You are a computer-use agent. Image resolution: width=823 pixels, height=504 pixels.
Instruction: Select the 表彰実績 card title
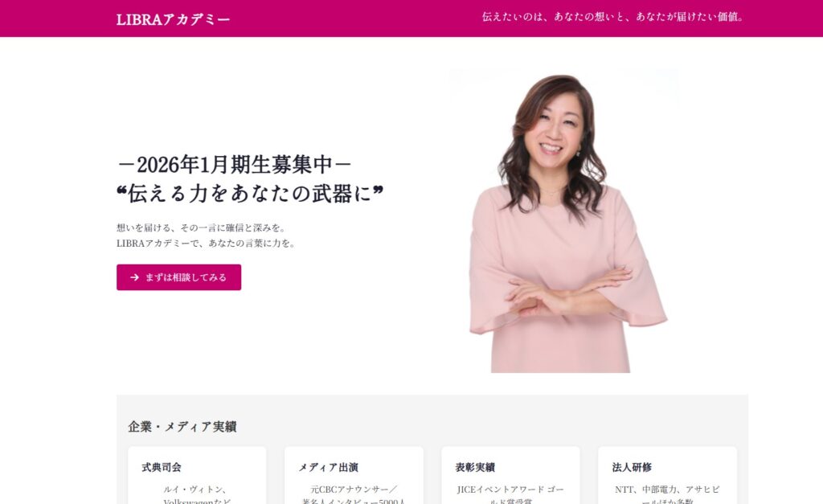[x=475, y=467]
